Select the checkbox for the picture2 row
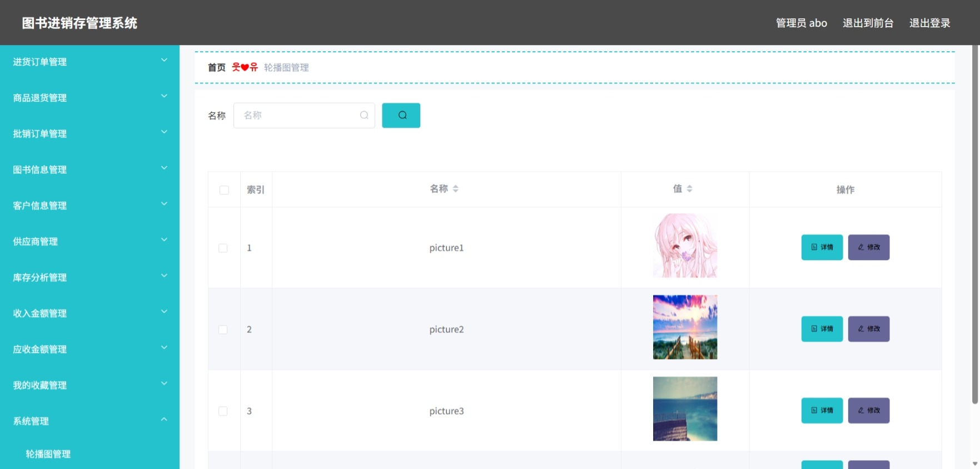The height and width of the screenshot is (469, 980). click(223, 330)
